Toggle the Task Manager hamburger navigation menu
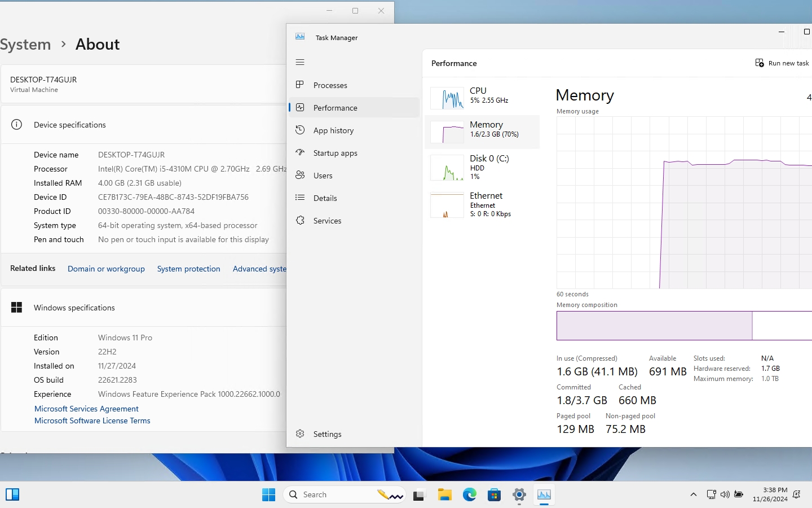This screenshot has height=508, width=812. pos(300,62)
